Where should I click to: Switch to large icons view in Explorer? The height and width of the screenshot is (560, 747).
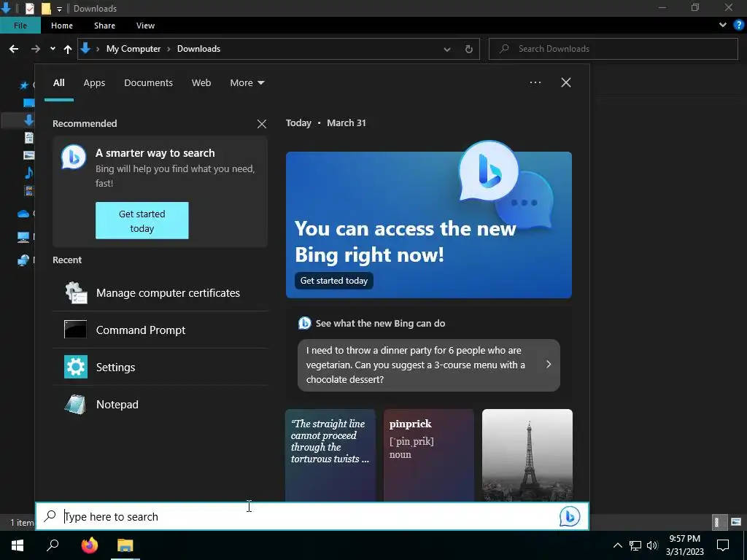click(735, 522)
